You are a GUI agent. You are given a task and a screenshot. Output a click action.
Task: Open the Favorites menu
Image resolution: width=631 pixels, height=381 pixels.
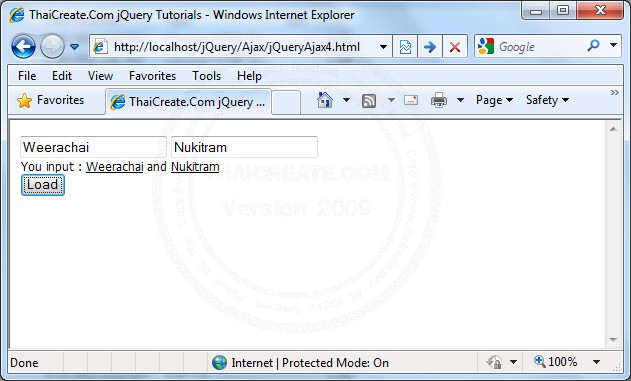coord(152,76)
